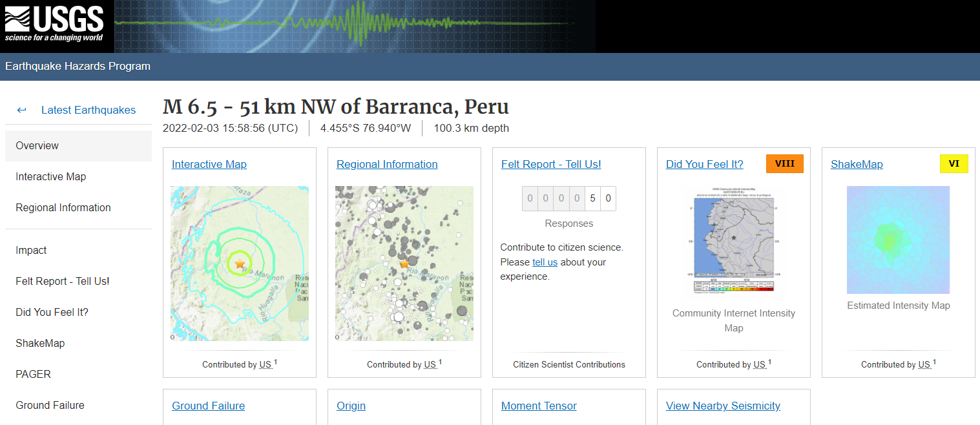Click the US contributor under Did You Feel It? card

(x=760, y=365)
